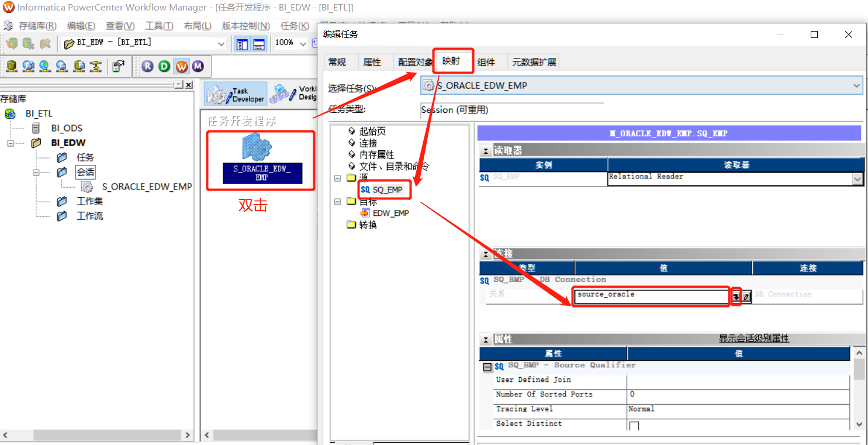Click the second green repository toolbar icon
The width and height of the screenshot is (868, 445).
(x=27, y=43)
